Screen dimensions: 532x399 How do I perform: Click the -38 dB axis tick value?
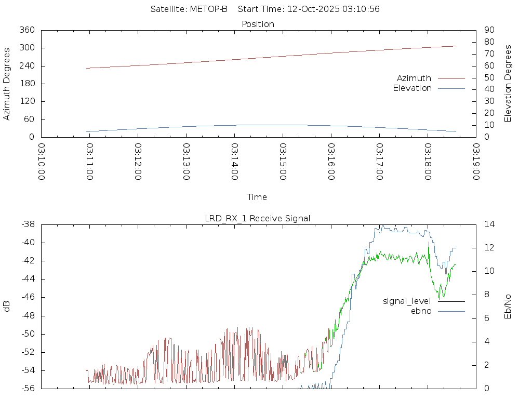point(26,224)
